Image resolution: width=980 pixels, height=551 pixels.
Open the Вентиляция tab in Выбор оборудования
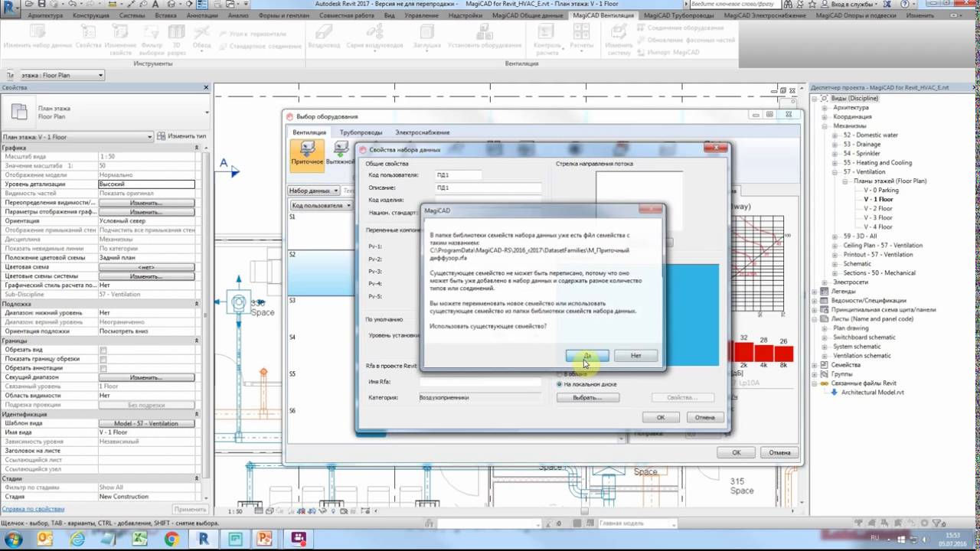tap(309, 132)
